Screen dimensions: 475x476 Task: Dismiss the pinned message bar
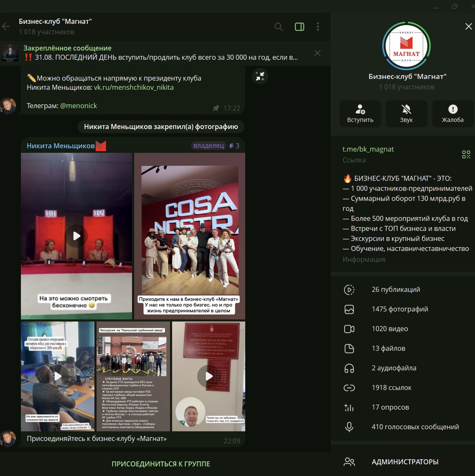(x=318, y=53)
